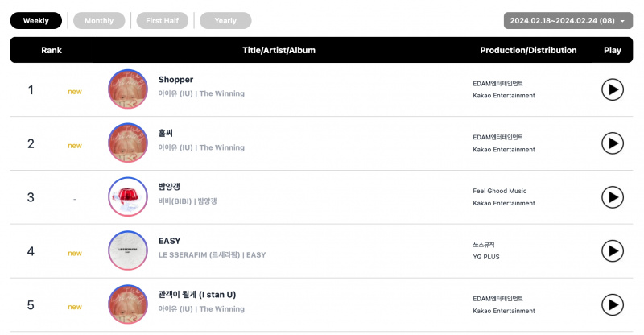The height and width of the screenshot is (335, 644).
Task: Click the Rank column header
Action: click(x=52, y=50)
